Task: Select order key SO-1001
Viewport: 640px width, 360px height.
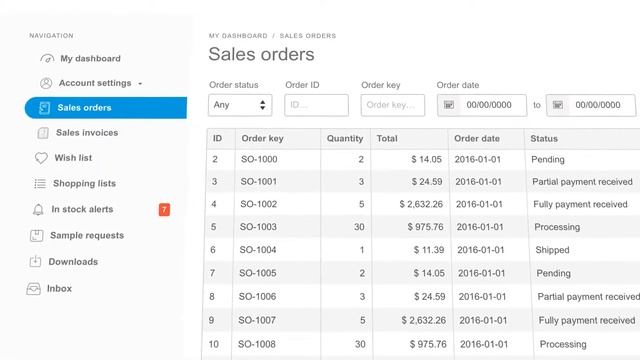Action: pos(259,182)
